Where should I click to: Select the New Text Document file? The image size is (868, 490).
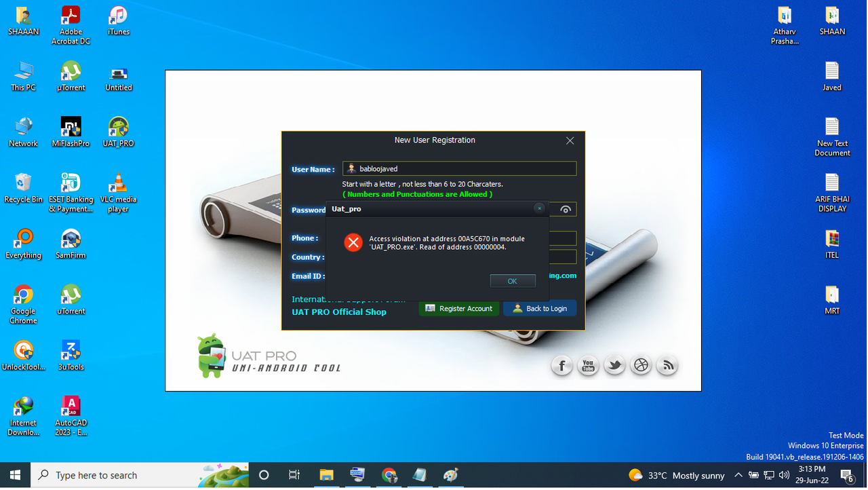click(832, 136)
